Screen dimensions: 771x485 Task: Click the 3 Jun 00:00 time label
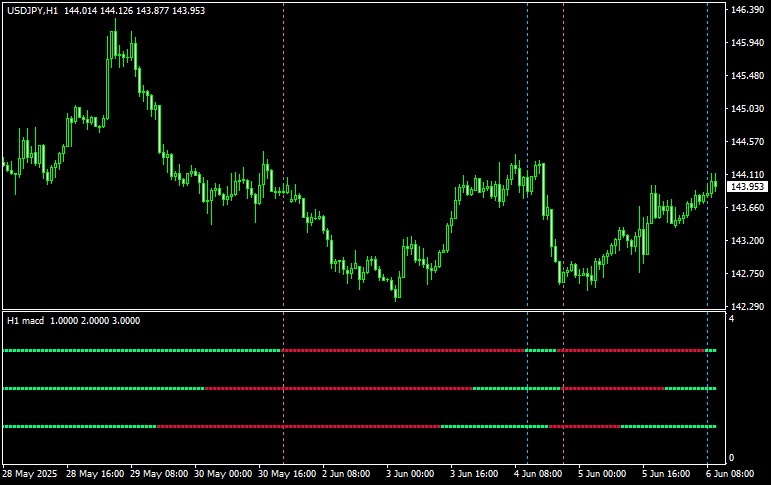[410, 474]
